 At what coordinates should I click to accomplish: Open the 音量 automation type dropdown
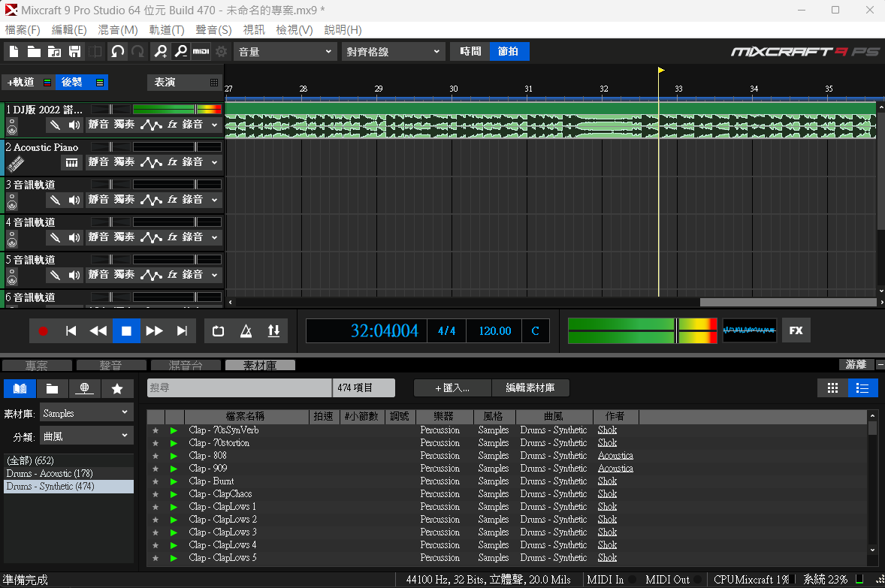[x=285, y=52]
